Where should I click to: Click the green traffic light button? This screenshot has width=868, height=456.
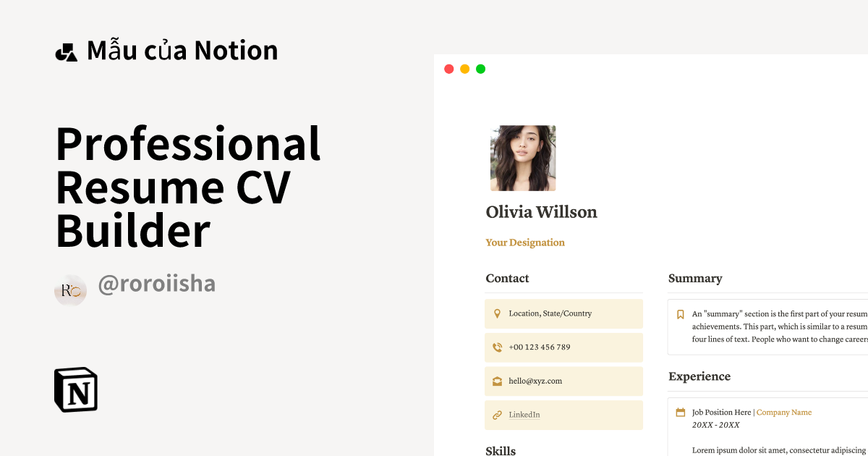coord(480,68)
